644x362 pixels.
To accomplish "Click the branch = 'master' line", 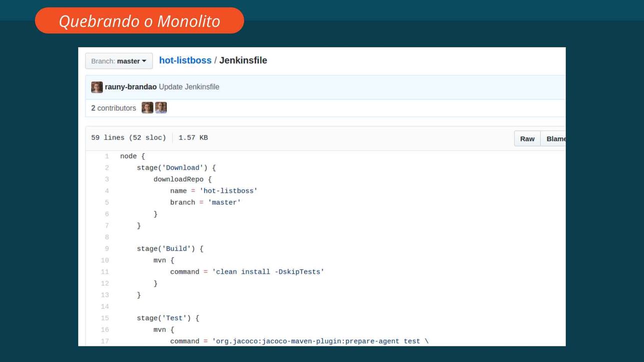I will (205, 202).
